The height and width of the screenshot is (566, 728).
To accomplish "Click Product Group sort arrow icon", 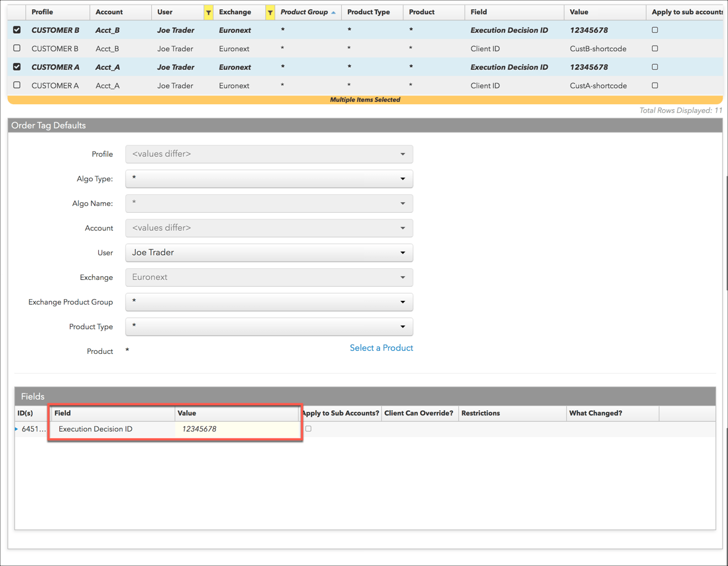I will pyautogui.click(x=333, y=12).
